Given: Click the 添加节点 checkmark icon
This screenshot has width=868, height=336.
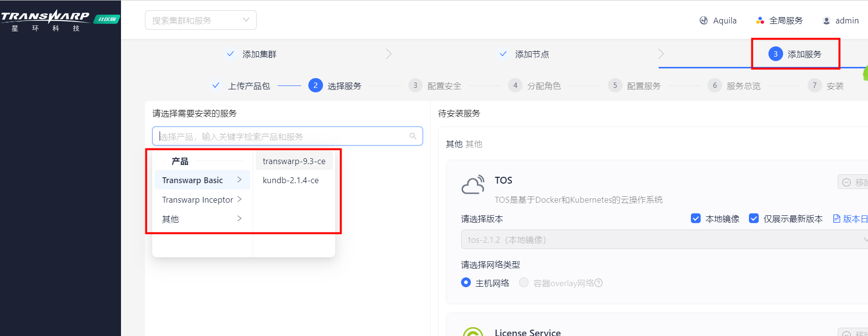Looking at the screenshot, I should [x=503, y=54].
